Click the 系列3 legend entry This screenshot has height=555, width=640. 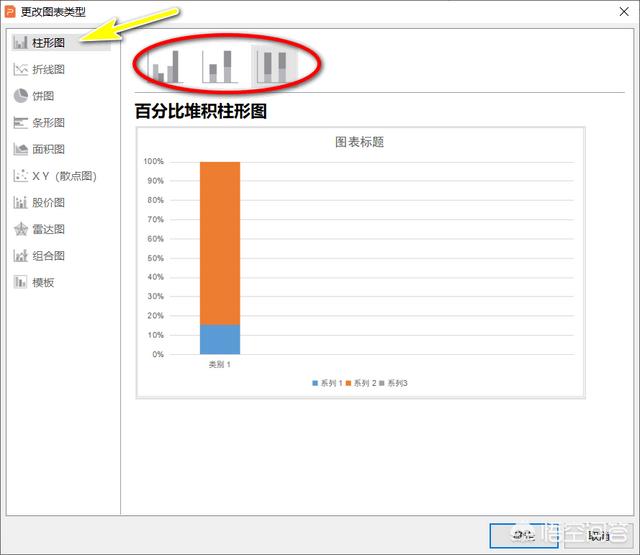click(393, 383)
